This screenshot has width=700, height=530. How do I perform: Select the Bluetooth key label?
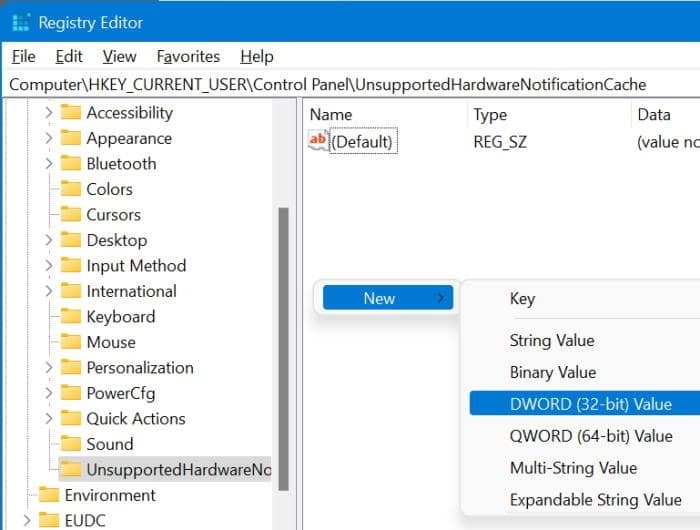(121, 164)
